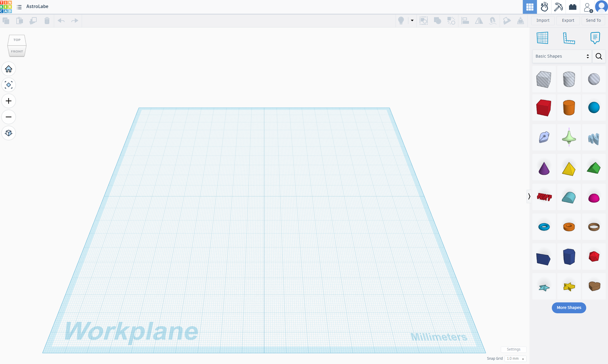The image size is (608, 364).
Task: Click the Undo arrow
Action: (61, 21)
